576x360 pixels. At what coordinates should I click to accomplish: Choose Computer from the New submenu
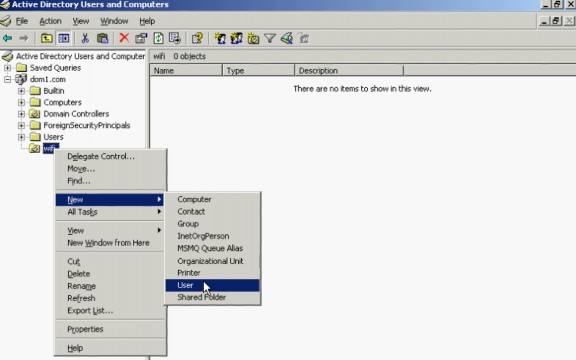[212, 199]
